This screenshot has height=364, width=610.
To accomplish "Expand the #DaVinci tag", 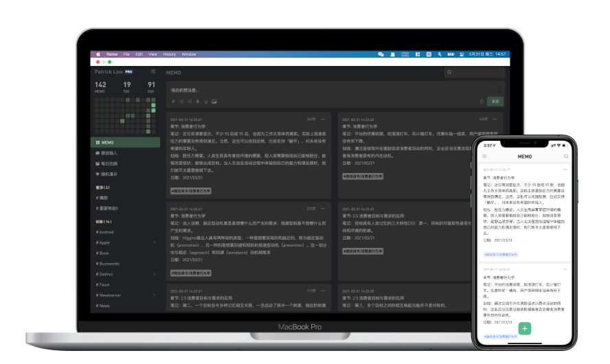I will 155,274.
